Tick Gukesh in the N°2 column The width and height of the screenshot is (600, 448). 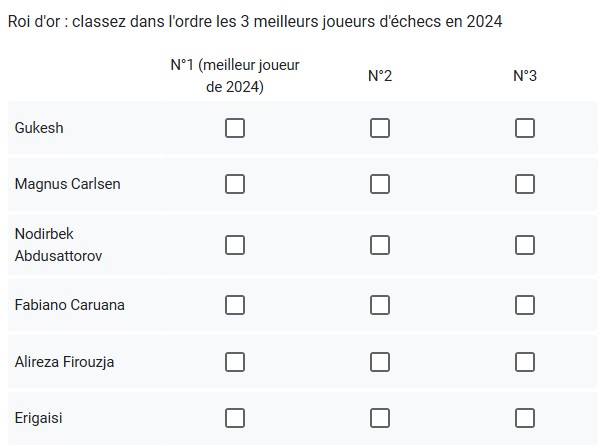tap(380, 128)
